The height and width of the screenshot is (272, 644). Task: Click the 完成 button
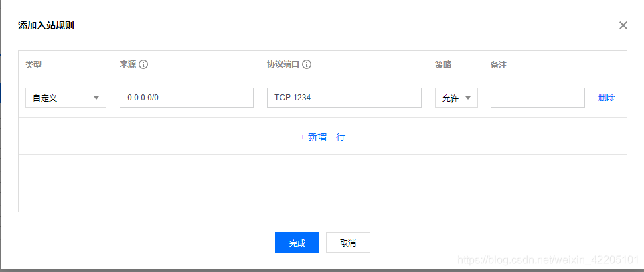pos(297,243)
